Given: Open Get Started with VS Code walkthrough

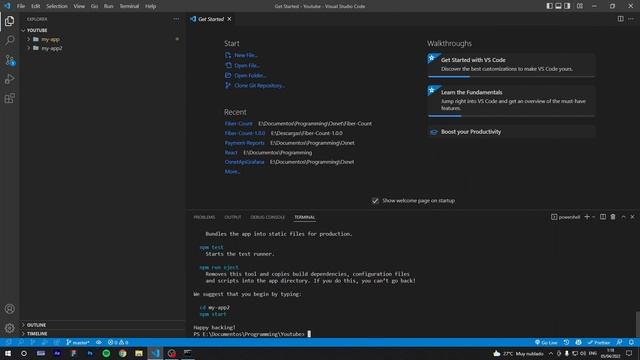Looking at the screenshot, I should click(x=511, y=64).
